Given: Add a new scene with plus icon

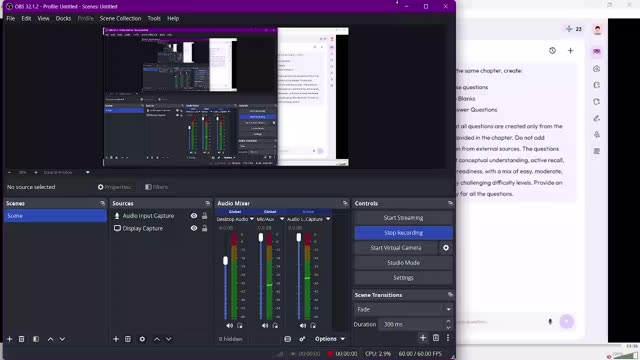Looking at the screenshot, I should click(x=9, y=339).
